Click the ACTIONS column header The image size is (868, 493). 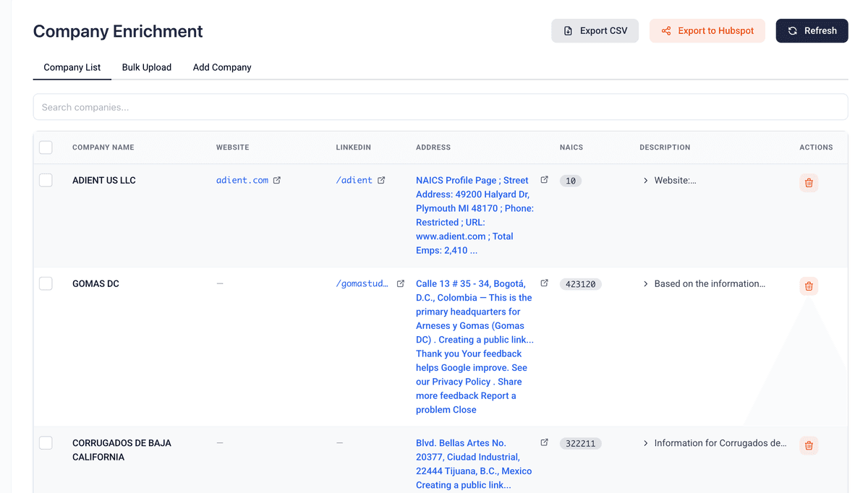click(816, 147)
